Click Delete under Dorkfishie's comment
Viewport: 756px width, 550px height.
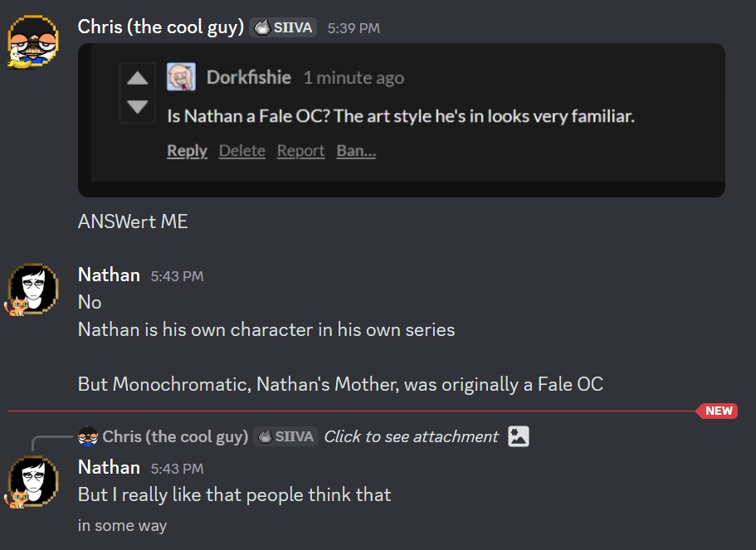[x=241, y=150]
